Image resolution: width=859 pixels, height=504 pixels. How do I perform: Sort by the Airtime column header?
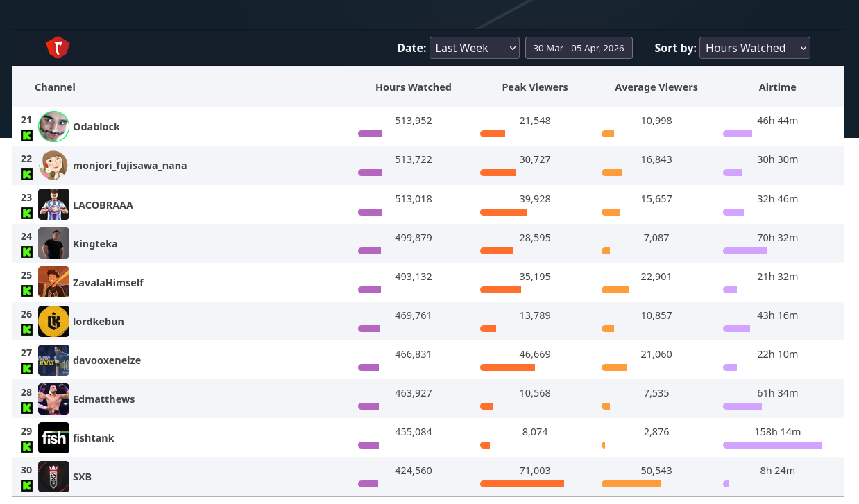click(778, 87)
